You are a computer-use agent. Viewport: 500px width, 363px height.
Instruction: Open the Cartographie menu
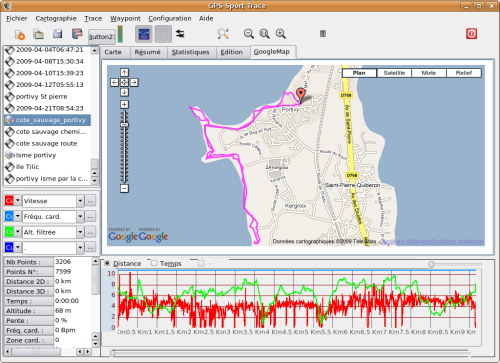[x=56, y=18]
